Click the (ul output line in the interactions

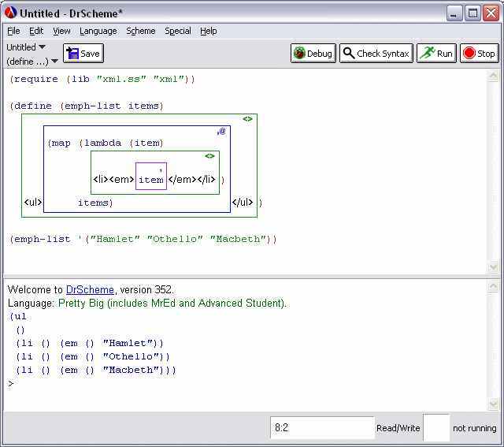(18, 317)
